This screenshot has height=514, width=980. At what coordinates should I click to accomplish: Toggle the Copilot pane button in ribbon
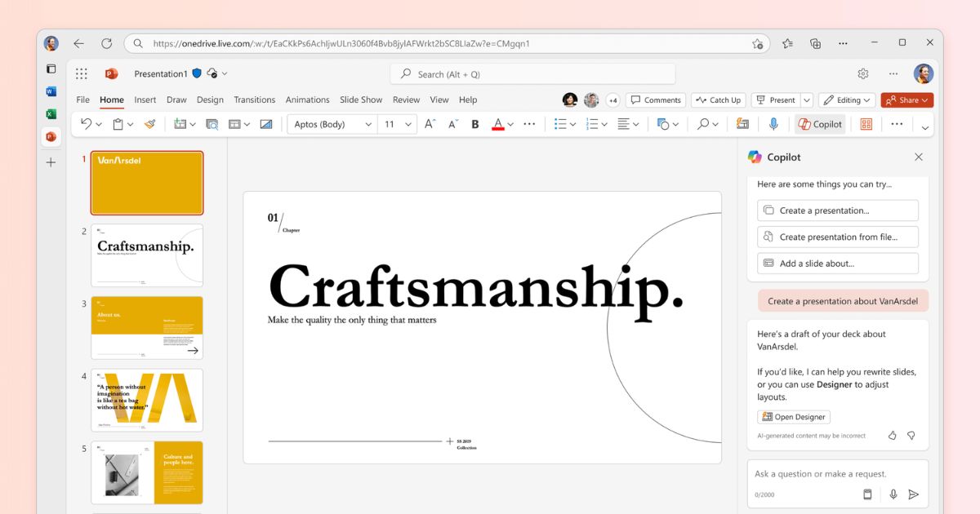tap(821, 124)
